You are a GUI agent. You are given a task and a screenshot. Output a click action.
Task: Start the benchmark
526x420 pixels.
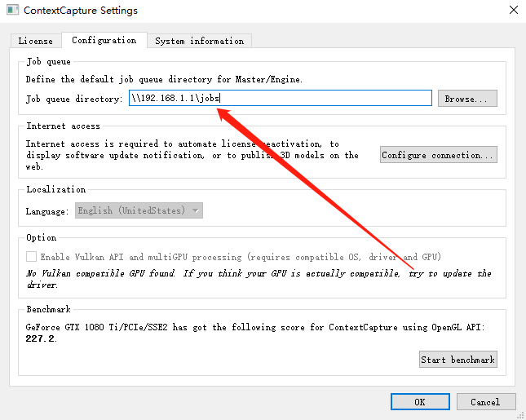(457, 360)
